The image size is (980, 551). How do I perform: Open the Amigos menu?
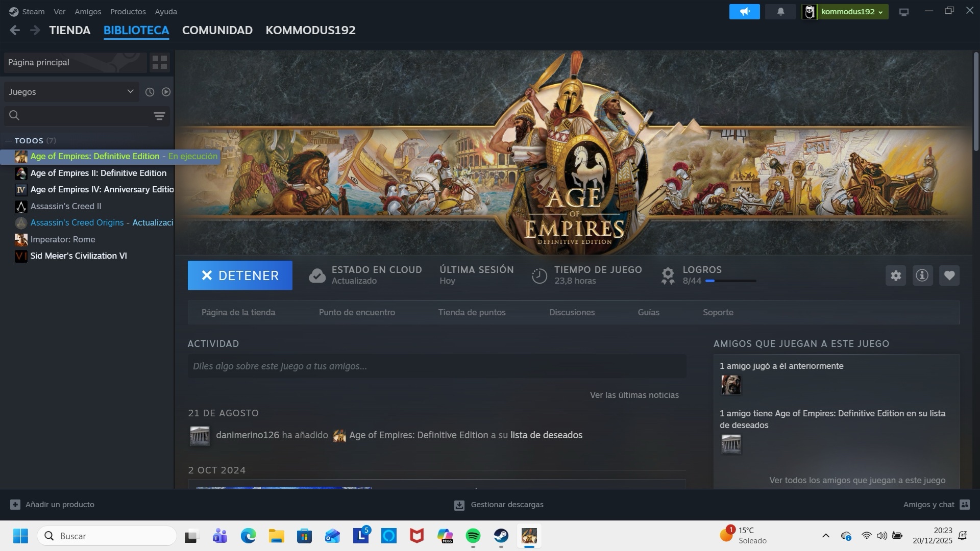pyautogui.click(x=87, y=12)
